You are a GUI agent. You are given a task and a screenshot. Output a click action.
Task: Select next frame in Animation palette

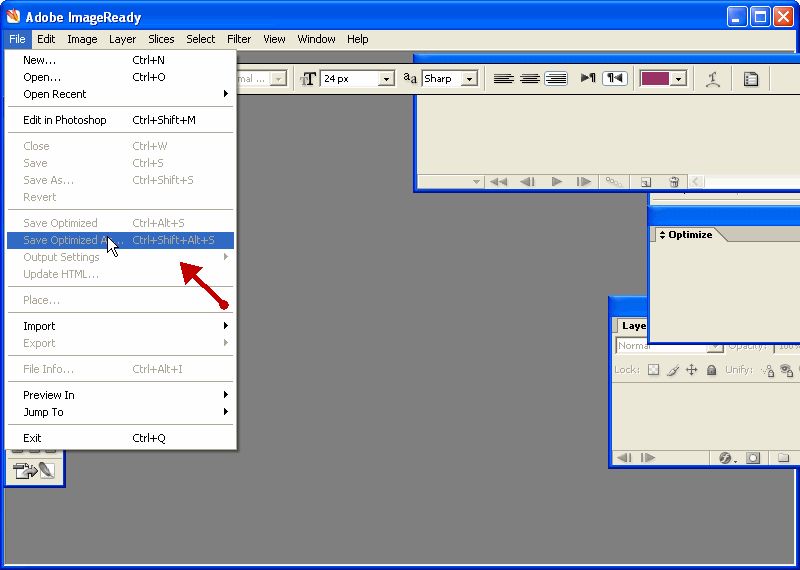[x=584, y=182]
